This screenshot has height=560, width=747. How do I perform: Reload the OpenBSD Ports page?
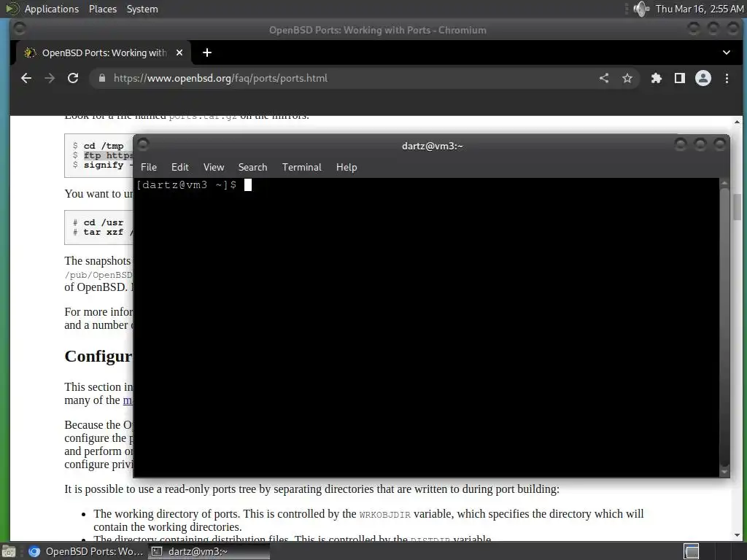click(73, 78)
